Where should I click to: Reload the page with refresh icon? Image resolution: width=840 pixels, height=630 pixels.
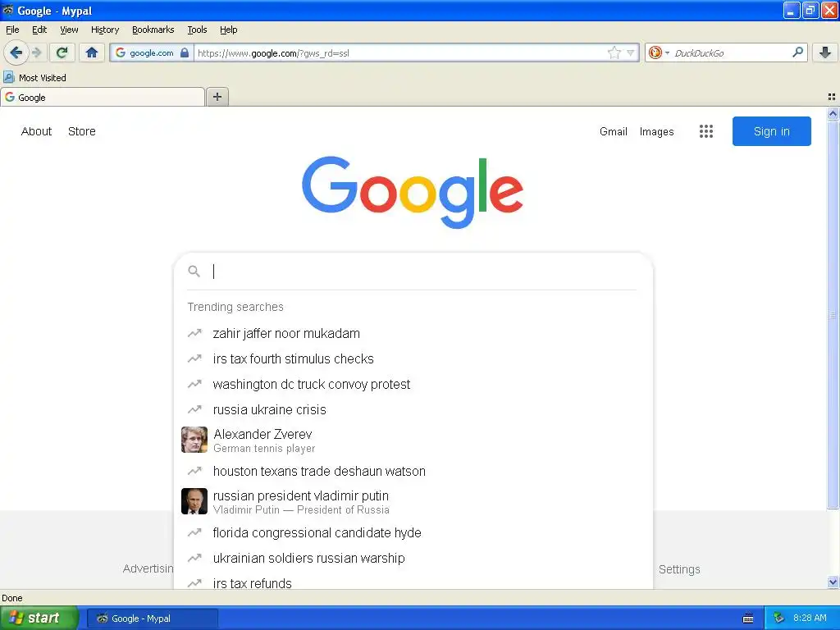click(x=62, y=52)
